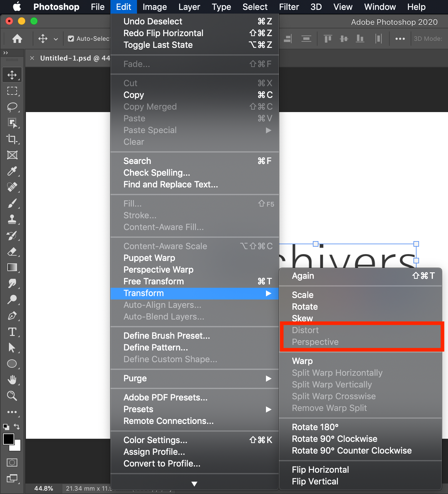This screenshot has width=448, height=494.
Task: Expand the Transform submenu
Action: pyautogui.click(x=195, y=293)
